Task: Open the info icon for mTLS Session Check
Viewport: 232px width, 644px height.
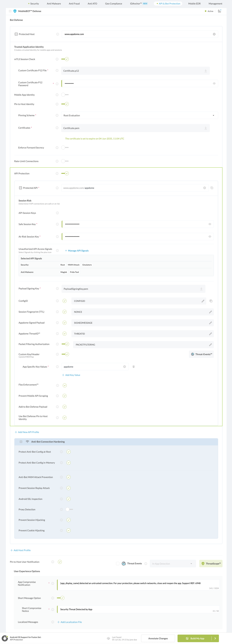Action: pyautogui.click(x=57, y=59)
